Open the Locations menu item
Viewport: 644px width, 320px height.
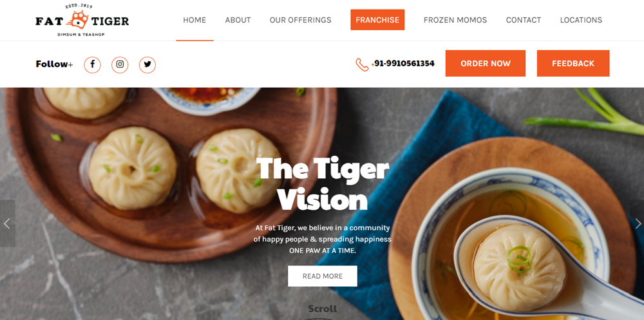[x=581, y=20]
